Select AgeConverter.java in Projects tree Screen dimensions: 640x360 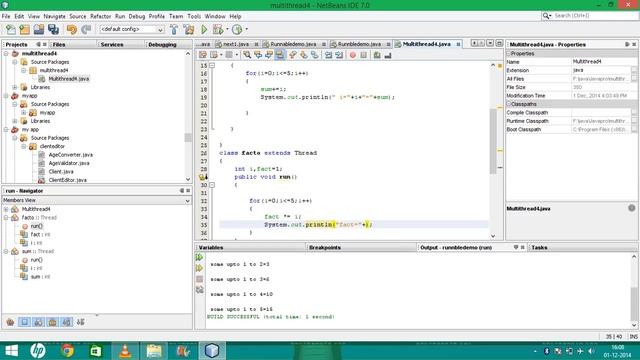[x=71, y=155]
